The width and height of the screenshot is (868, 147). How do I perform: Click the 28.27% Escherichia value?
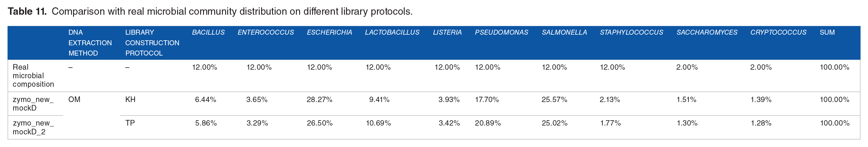pos(319,100)
